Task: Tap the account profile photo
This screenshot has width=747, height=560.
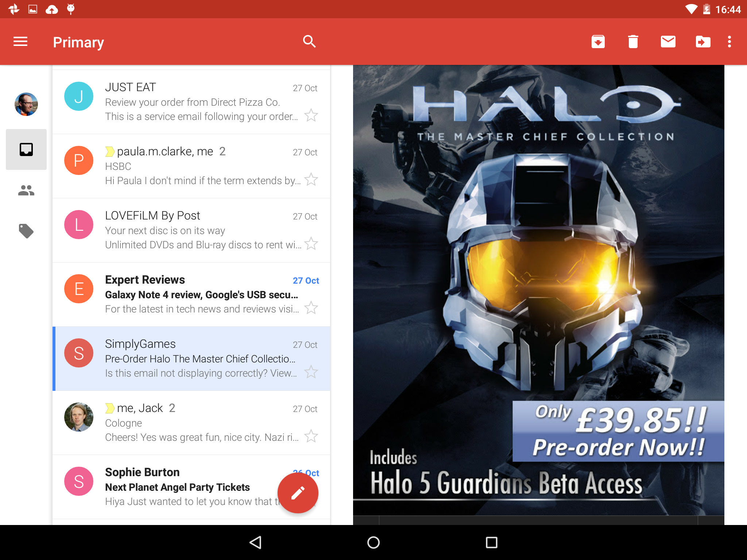Action: pos(26,104)
